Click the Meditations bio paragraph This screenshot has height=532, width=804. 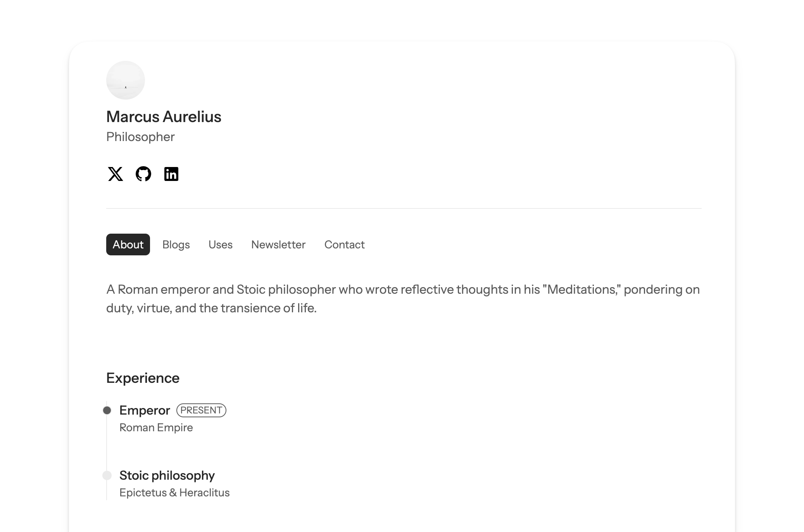(x=403, y=299)
